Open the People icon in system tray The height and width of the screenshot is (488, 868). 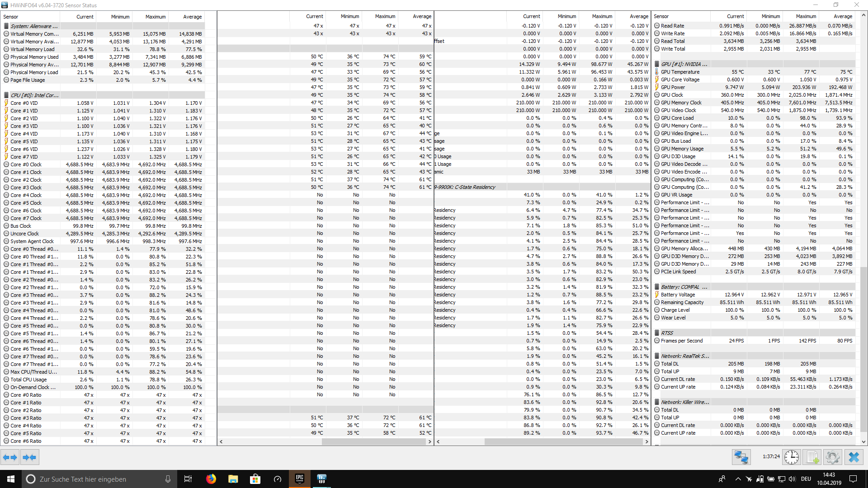tap(722, 479)
